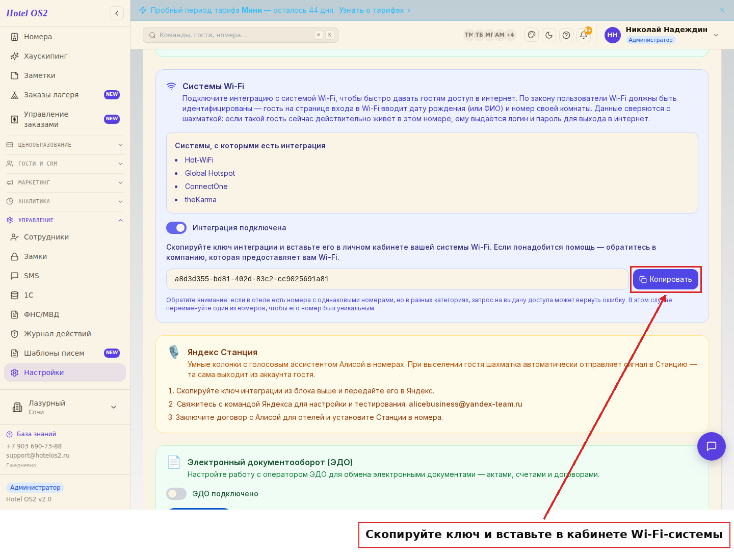The height and width of the screenshot is (560, 734).
Task: Click the ТМ user avatar badge
Action: point(469,35)
